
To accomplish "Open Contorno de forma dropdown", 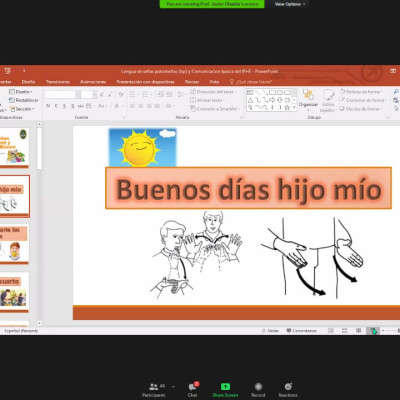I will pos(362,100).
